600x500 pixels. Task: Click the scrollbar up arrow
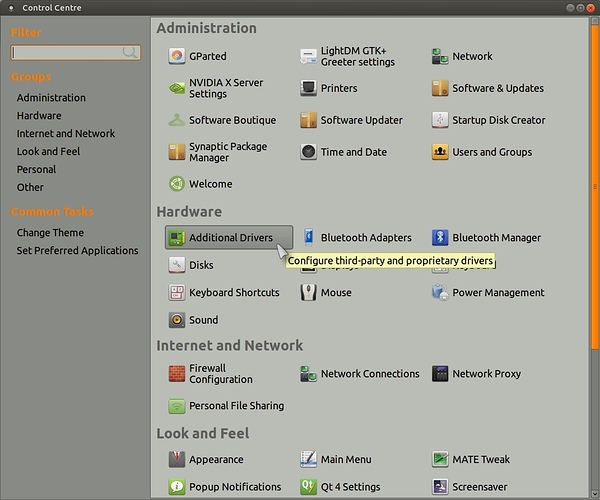point(595,20)
